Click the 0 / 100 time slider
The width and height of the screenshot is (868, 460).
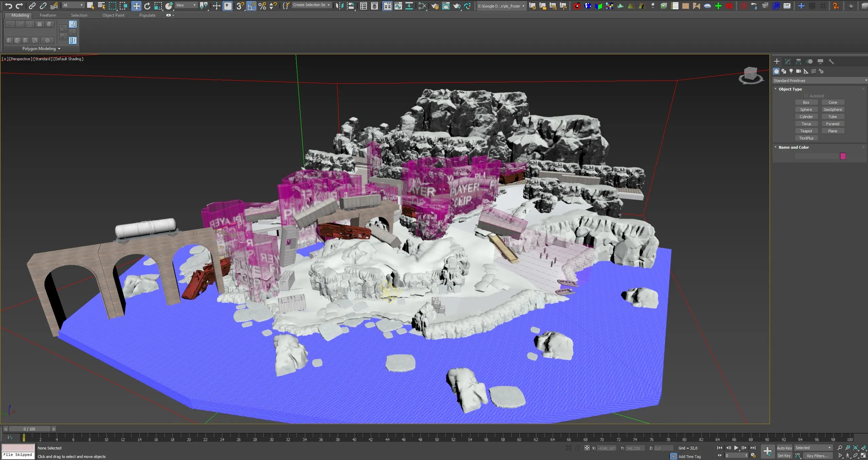pyautogui.click(x=30, y=429)
